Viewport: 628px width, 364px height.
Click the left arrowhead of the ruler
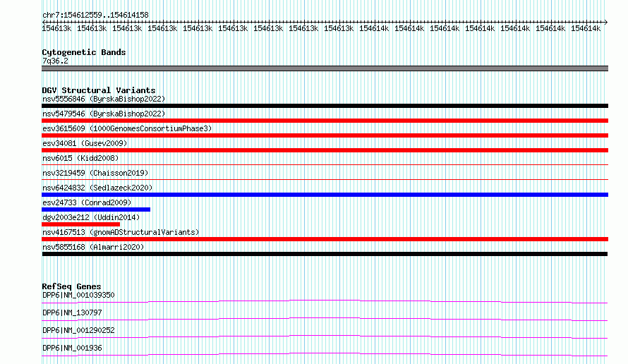(x=44, y=22)
